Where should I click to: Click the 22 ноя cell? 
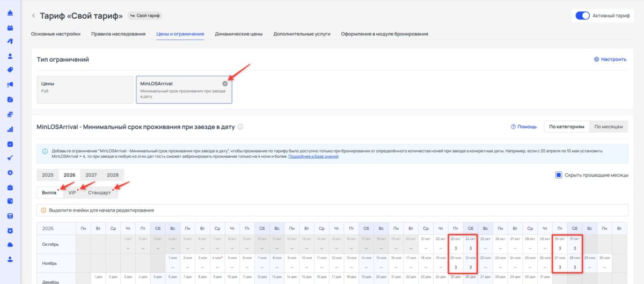(x=485, y=263)
